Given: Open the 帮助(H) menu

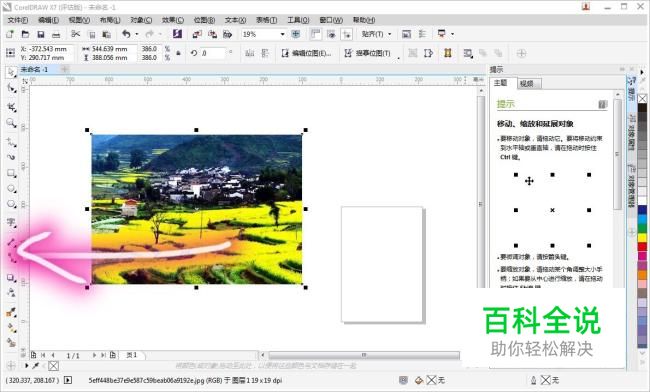Looking at the screenshot, I should [364, 20].
